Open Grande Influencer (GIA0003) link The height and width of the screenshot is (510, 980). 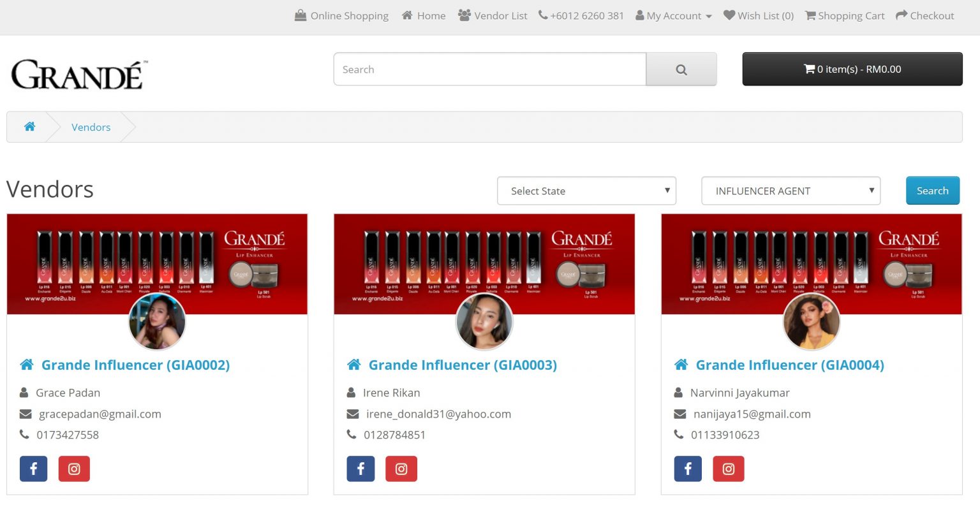[463, 365]
